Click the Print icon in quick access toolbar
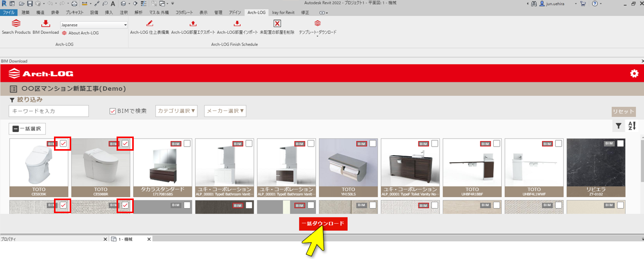The width and height of the screenshot is (644, 259). pos(75,4)
